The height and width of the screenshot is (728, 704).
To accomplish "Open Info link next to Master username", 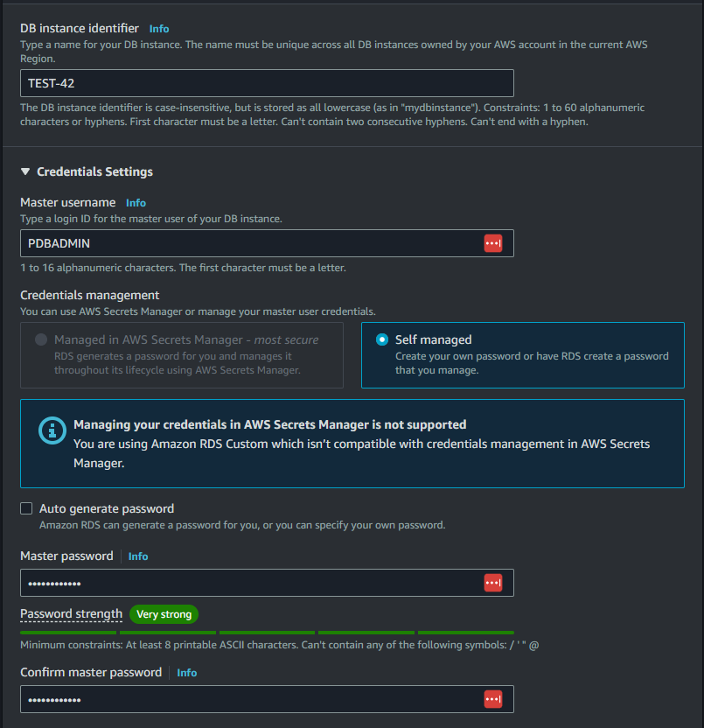I will pyautogui.click(x=136, y=203).
